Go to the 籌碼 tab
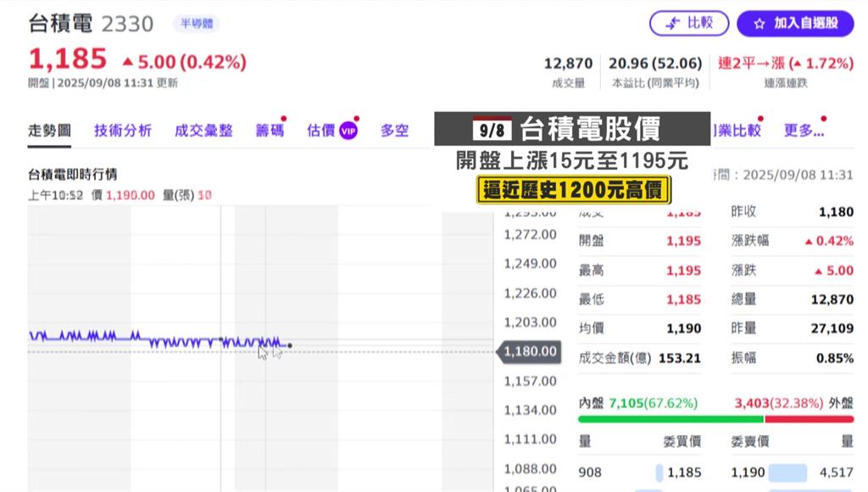 point(270,131)
